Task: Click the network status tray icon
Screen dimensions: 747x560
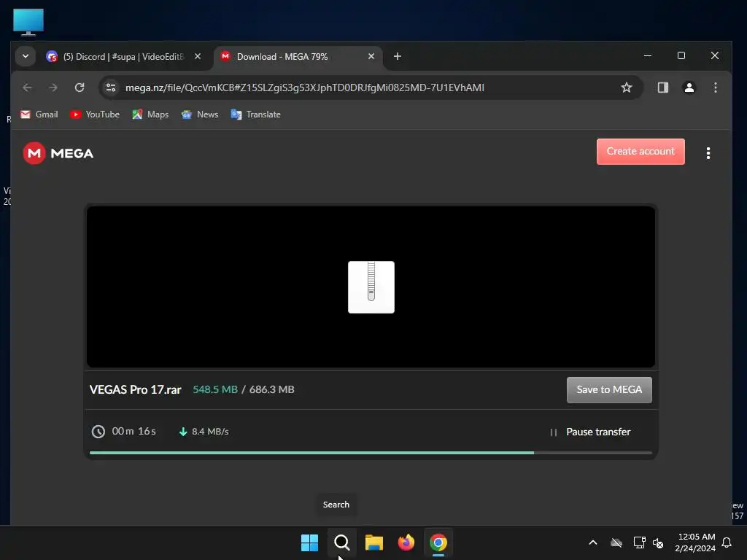Action: 639,542
